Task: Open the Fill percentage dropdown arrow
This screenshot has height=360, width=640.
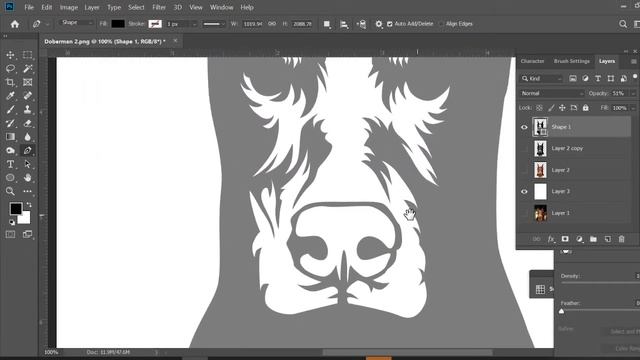Action: pyautogui.click(x=633, y=108)
